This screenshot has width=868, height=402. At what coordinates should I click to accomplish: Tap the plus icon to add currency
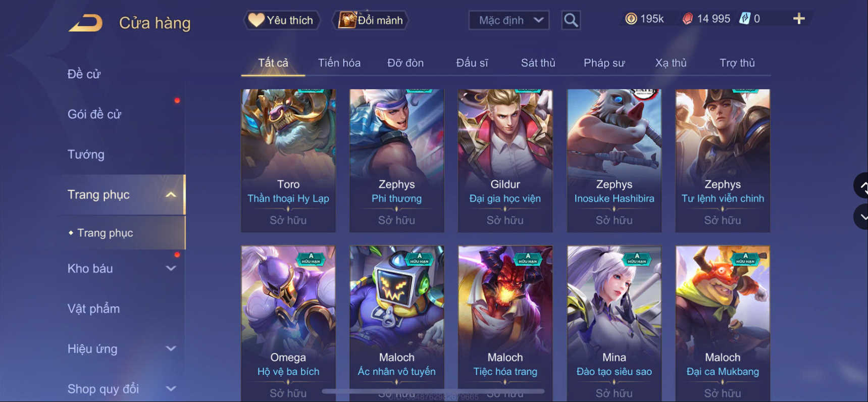click(799, 19)
